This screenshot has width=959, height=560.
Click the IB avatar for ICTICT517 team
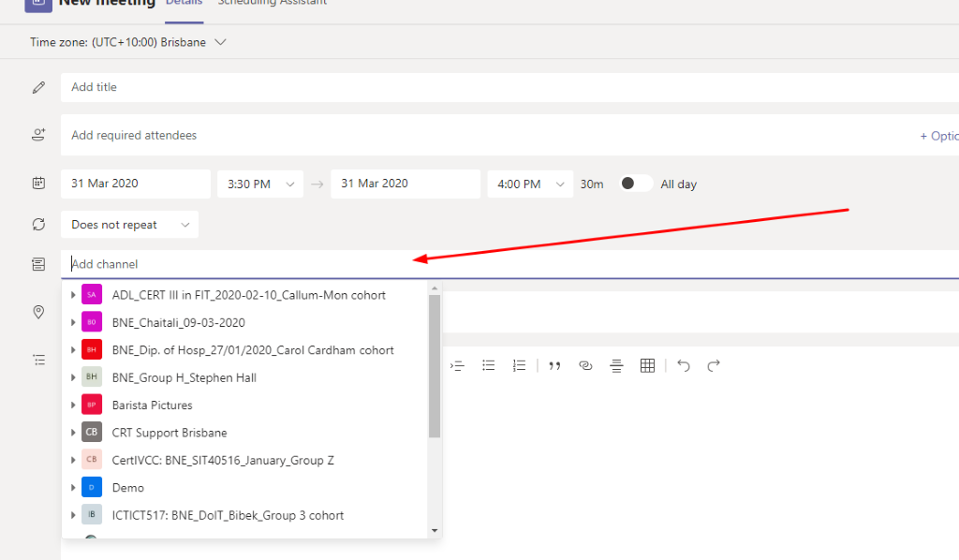point(92,515)
